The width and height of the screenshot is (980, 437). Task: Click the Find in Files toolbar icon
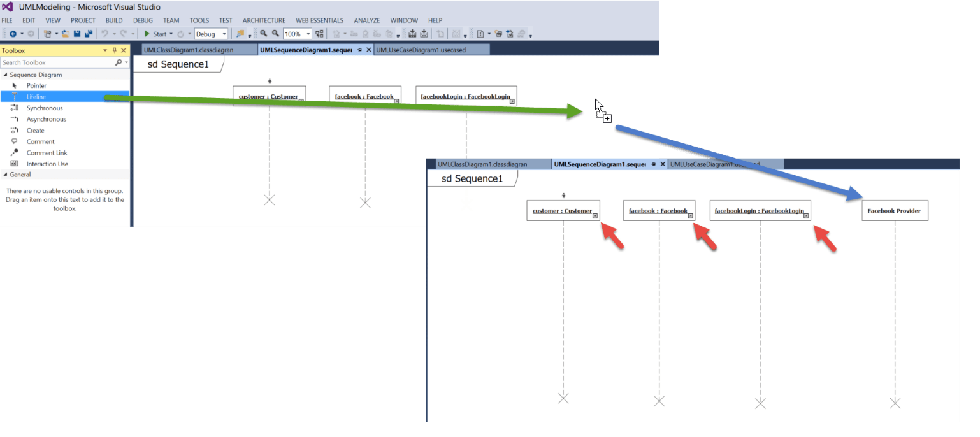240,34
